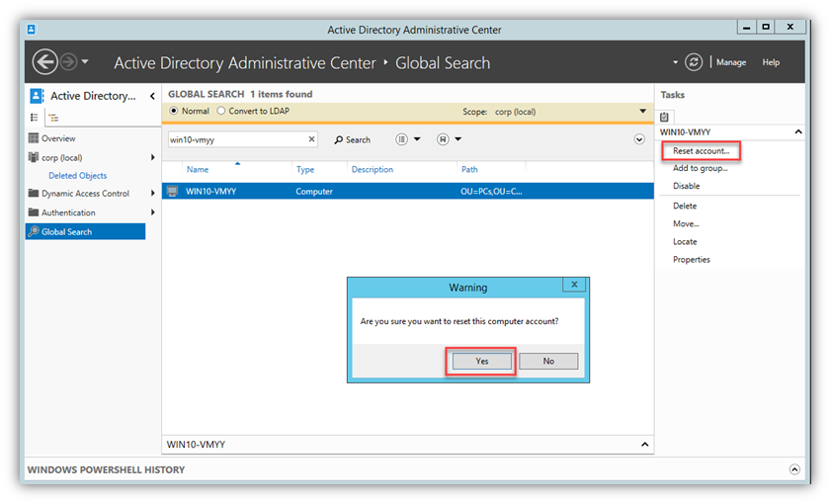Confirm reset by clicking Yes

click(482, 361)
